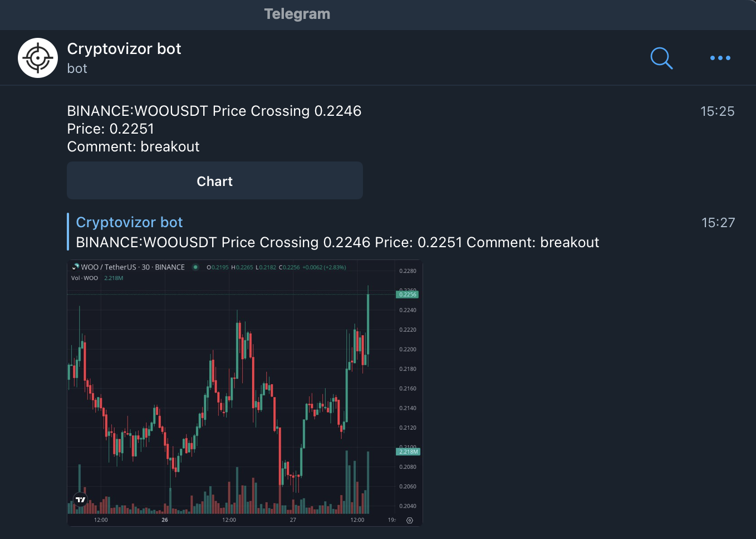
Task: Open the Cryptovizor bot chat title
Action: [x=124, y=49]
